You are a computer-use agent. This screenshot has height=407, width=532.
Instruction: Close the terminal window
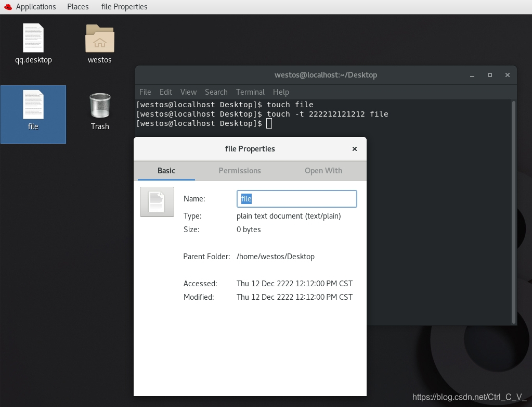(507, 75)
